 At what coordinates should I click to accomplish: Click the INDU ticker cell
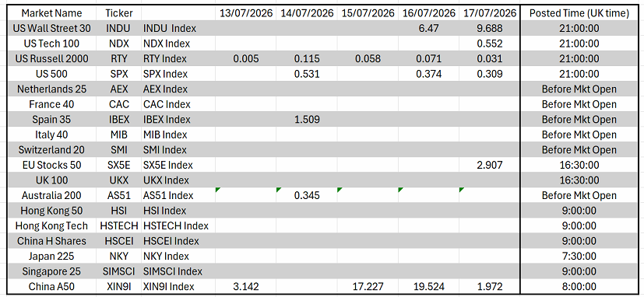coord(118,28)
